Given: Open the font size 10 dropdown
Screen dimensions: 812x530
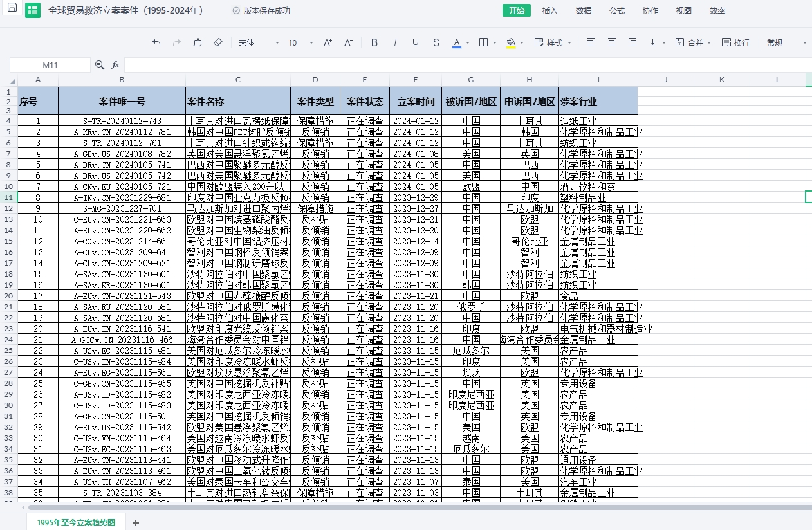Looking at the screenshot, I should [300, 42].
